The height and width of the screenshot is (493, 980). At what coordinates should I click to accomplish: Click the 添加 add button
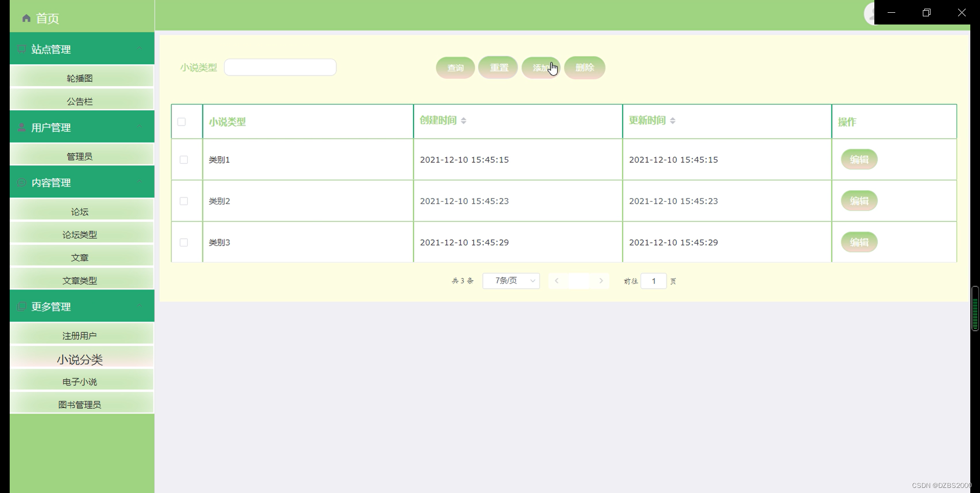[x=541, y=68]
